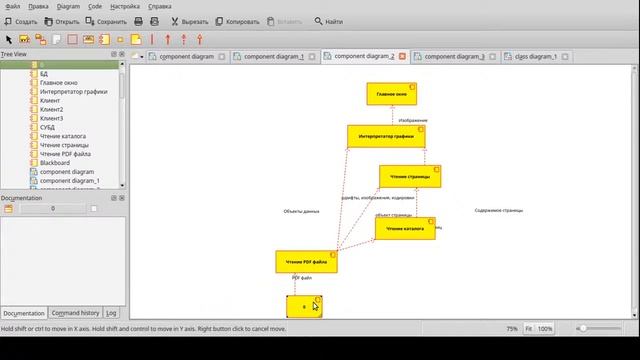Screen dimensions: 640x360
Task: Select the plain red line tool
Action: [x=152, y=40]
